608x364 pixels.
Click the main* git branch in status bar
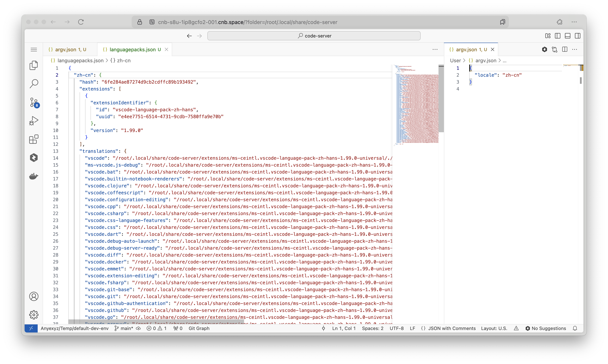coord(124,328)
